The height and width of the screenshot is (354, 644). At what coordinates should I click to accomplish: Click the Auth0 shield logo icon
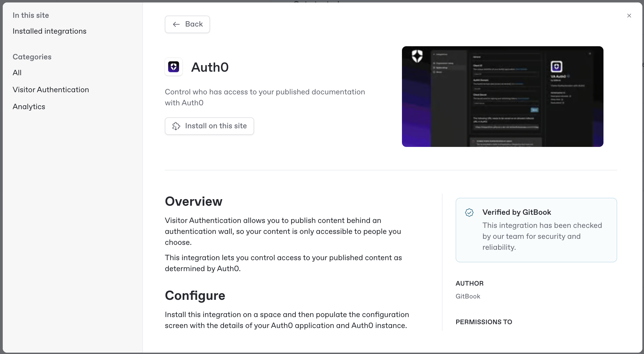(174, 67)
